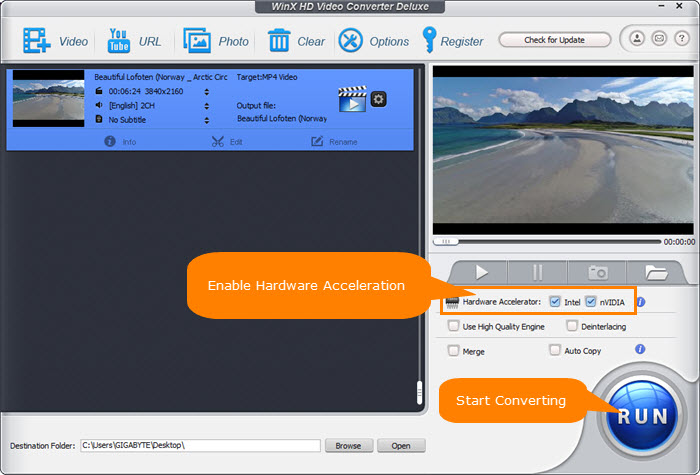Enable the Deinterlacing checkbox
700x475 pixels.
(x=572, y=326)
